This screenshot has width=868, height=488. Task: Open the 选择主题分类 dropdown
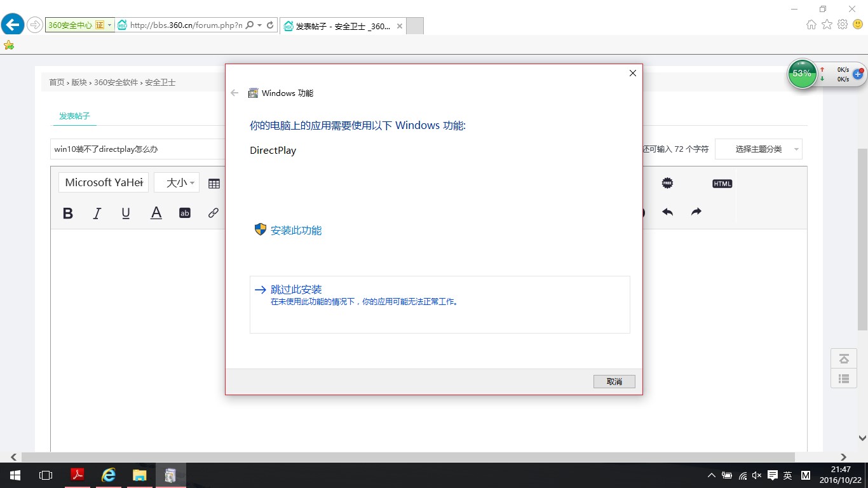click(x=759, y=149)
